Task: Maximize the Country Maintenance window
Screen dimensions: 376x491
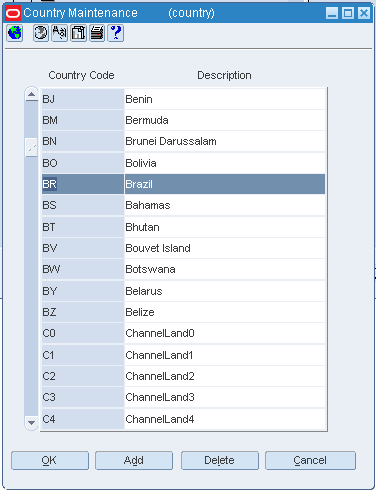Action: 348,13
